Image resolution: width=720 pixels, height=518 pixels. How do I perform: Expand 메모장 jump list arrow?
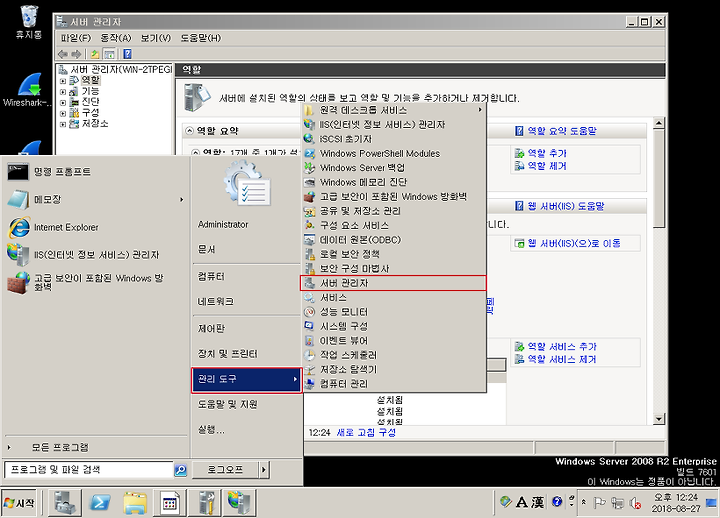click(182, 200)
